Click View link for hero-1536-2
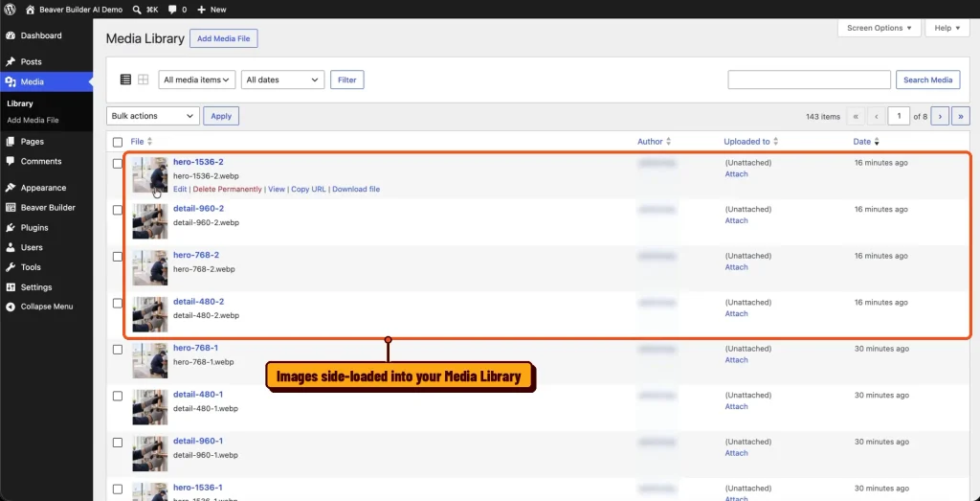The image size is (980, 501). (277, 189)
